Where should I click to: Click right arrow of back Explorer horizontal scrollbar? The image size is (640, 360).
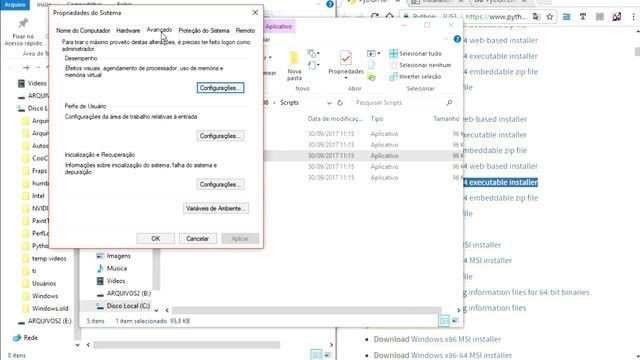click(331, 345)
